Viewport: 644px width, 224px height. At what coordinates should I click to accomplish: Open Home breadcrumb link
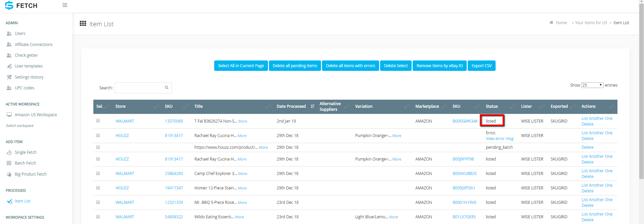(x=561, y=23)
